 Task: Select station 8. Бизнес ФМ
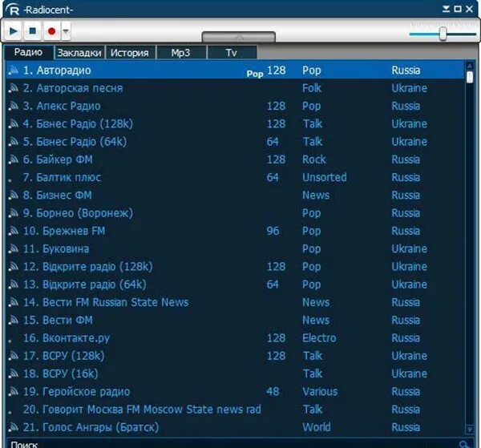(x=235, y=195)
